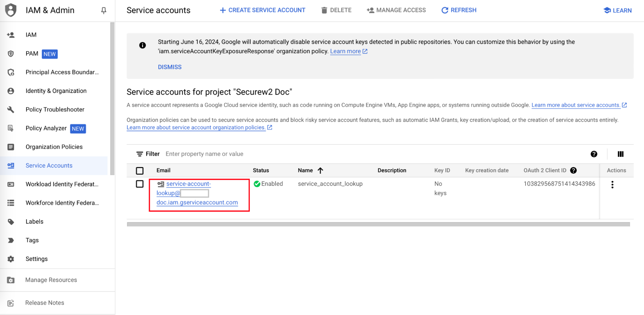
Task: Click Create Service Account button
Action: (262, 10)
